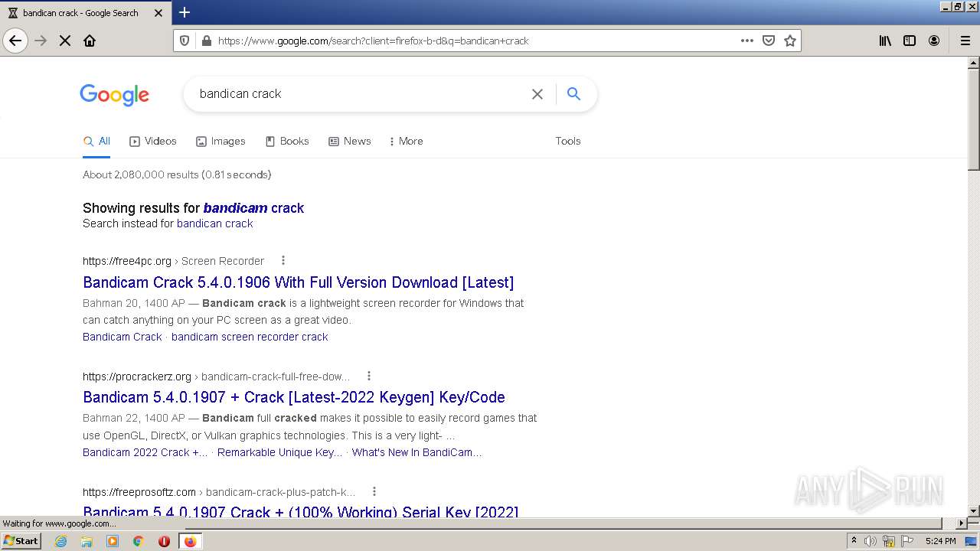Open the Windows Start menu

tap(21, 541)
